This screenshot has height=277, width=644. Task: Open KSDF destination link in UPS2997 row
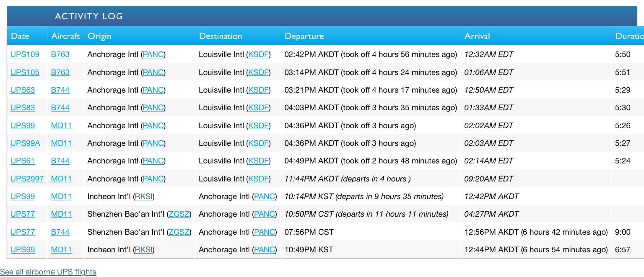pos(258,179)
